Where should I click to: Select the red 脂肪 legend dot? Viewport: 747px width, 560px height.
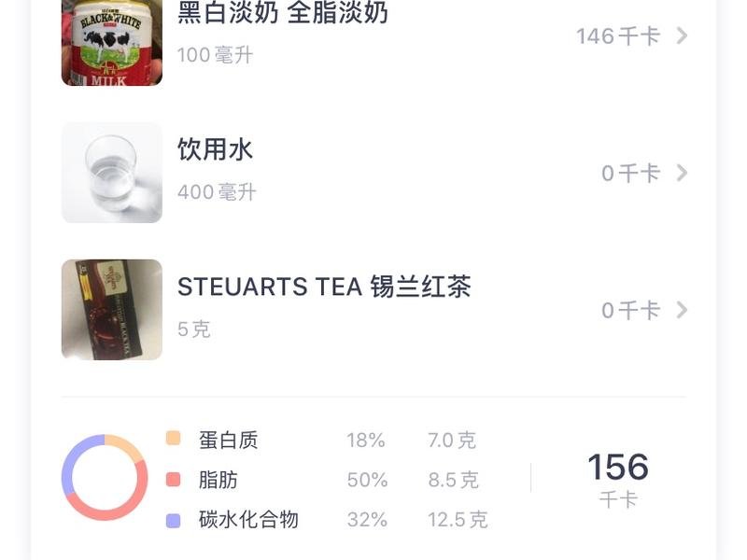pyautogui.click(x=173, y=480)
